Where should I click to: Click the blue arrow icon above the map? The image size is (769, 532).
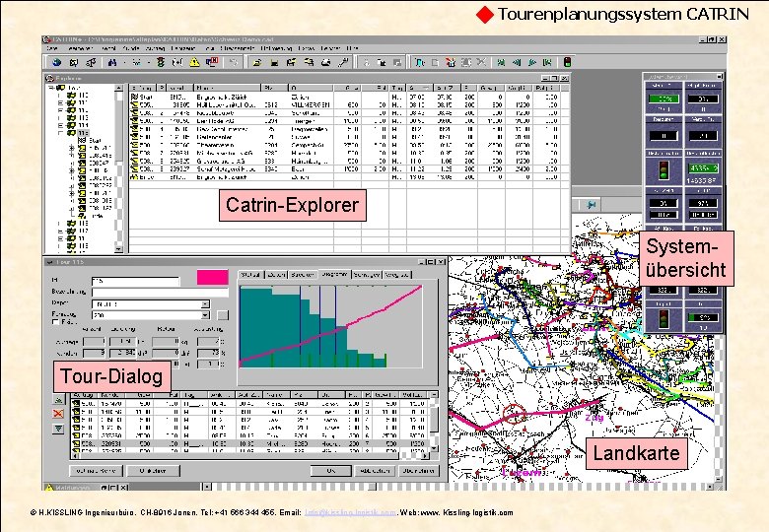click(592, 205)
